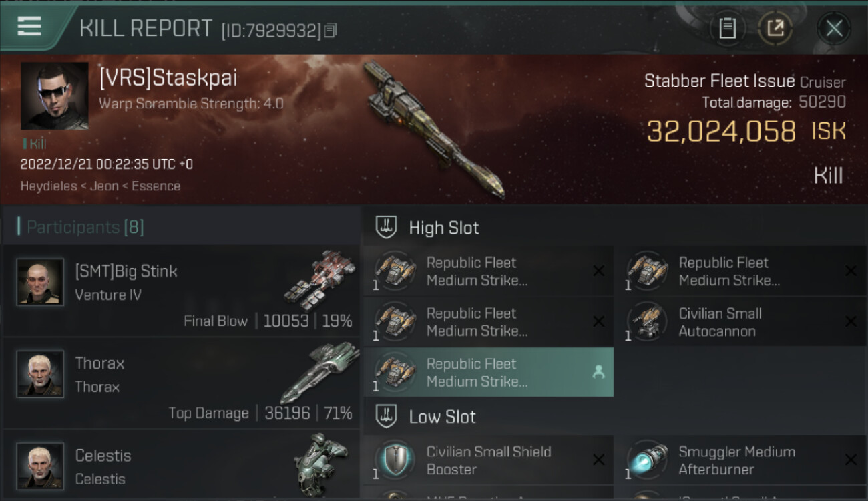Select the Smuggler Medium Afterburner module

click(x=741, y=460)
